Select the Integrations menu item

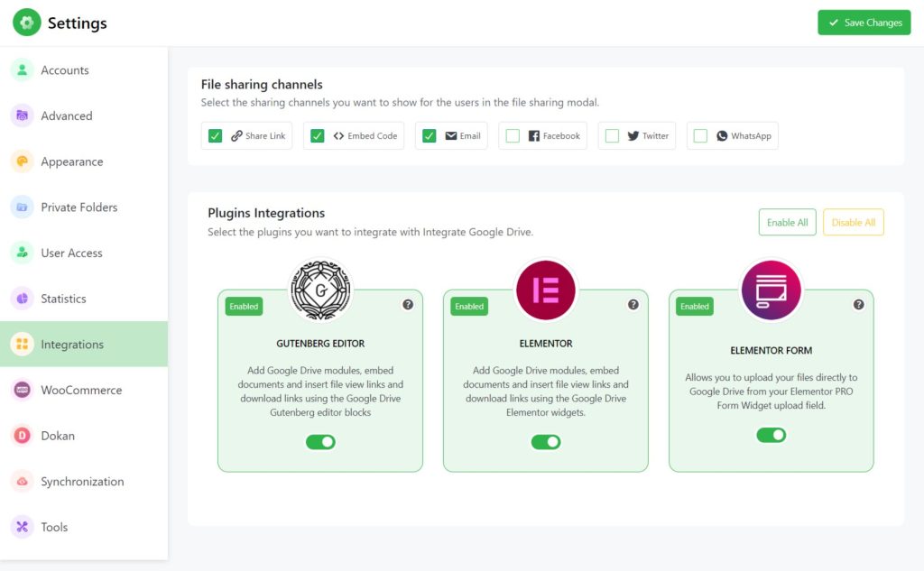pos(84,344)
